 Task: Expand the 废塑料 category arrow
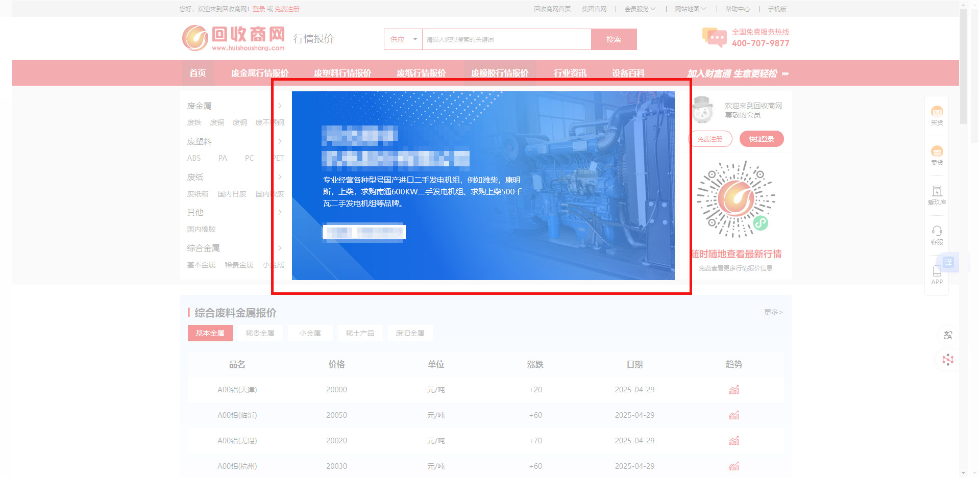(x=280, y=141)
